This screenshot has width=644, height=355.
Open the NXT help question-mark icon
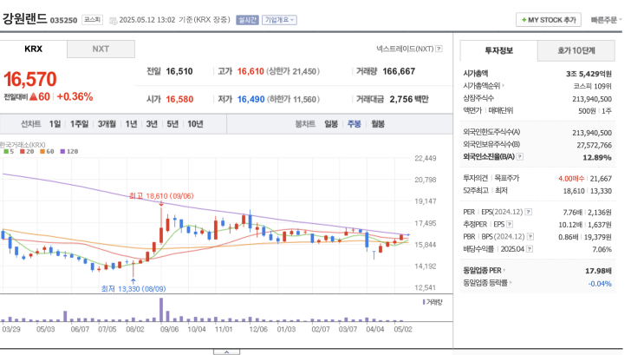coord(439,49)
